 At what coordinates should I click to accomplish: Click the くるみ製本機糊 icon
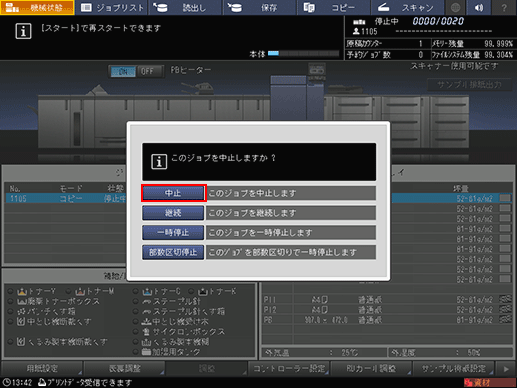click(x=147, y=342)
